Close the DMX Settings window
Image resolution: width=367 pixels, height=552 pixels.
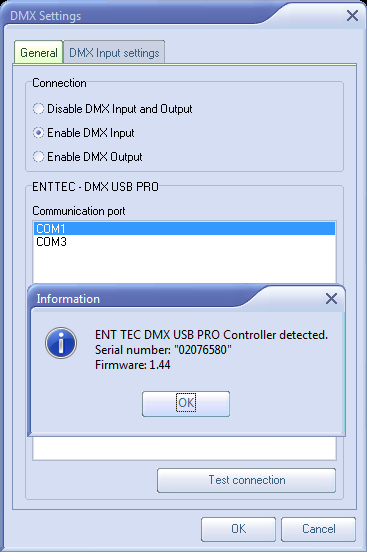coord(352,16)
